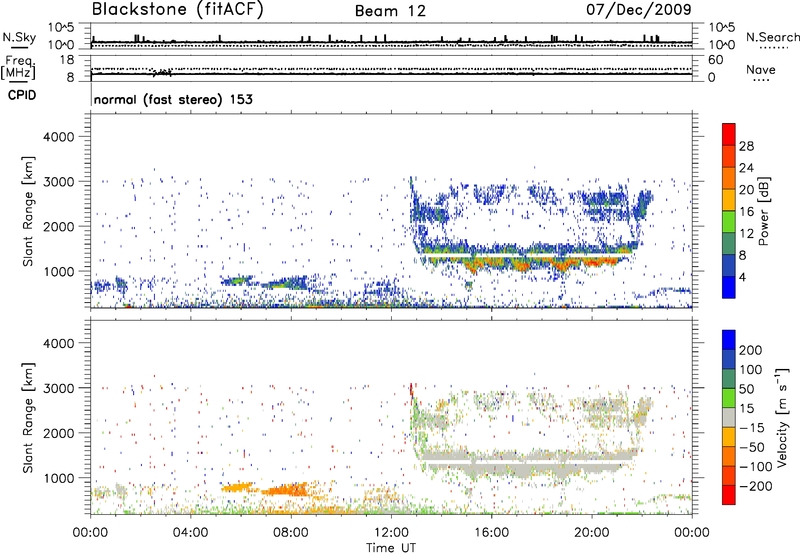Screen dimensions: 800x554
Task: Click the red top segment of Power colorbar
Action: 729,134
